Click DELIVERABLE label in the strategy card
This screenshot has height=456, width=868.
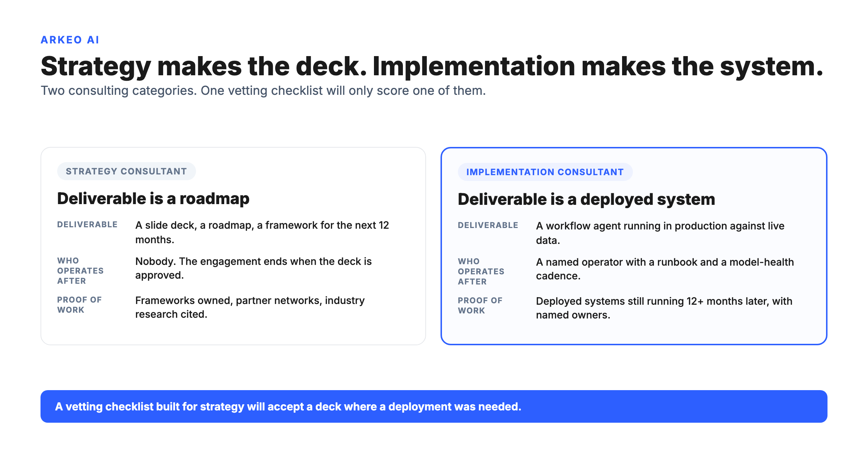click(x=87, y=225)
